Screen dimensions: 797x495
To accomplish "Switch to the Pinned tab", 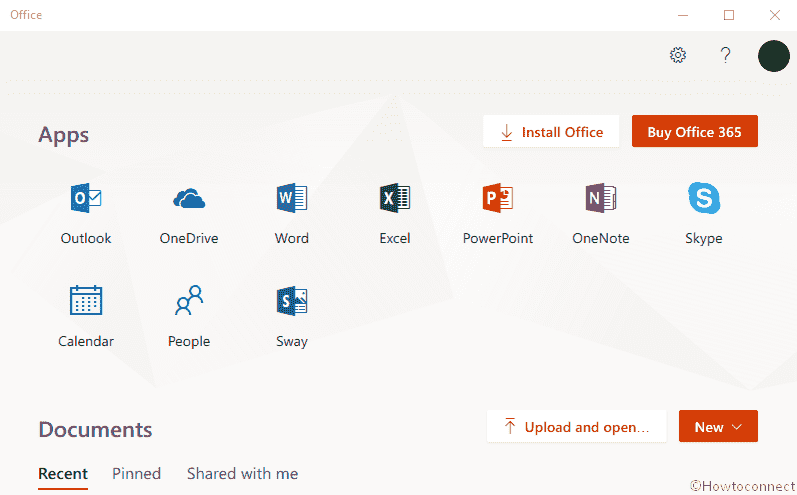I will [x=136, y=474].
